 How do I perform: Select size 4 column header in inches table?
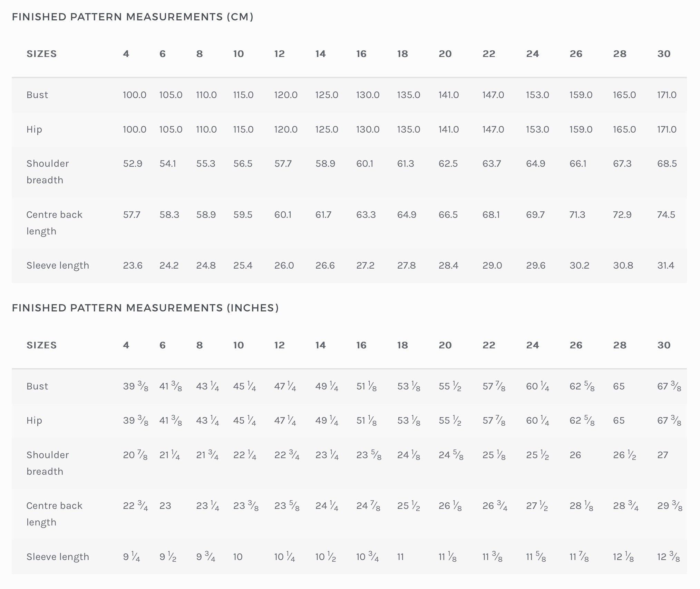pos(126,345)
